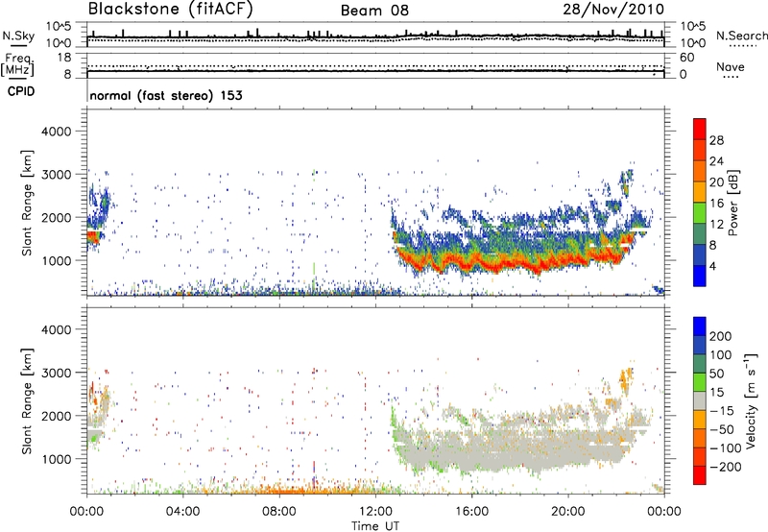Click the blue top segment of Velocity colorbar
Image resolution: width=768 pixels, height=532 pixels.
[x=700, y=326]
